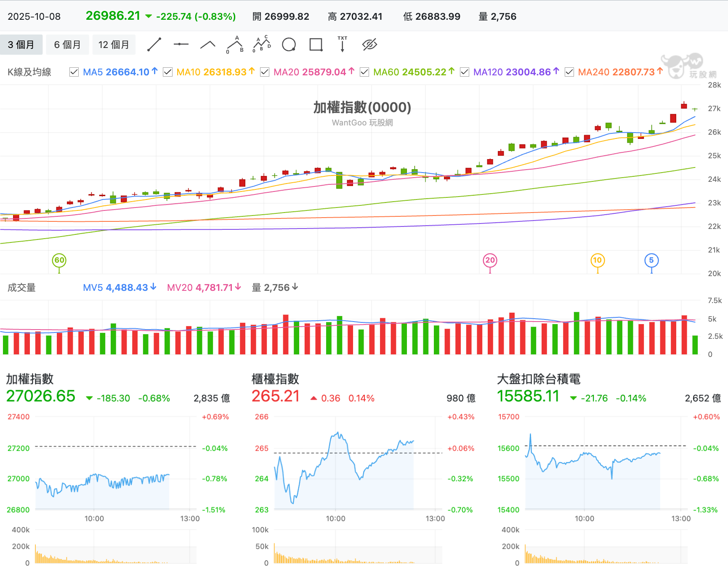Hide drawings with the crossed-eye icon

click(x=369, y=45)
